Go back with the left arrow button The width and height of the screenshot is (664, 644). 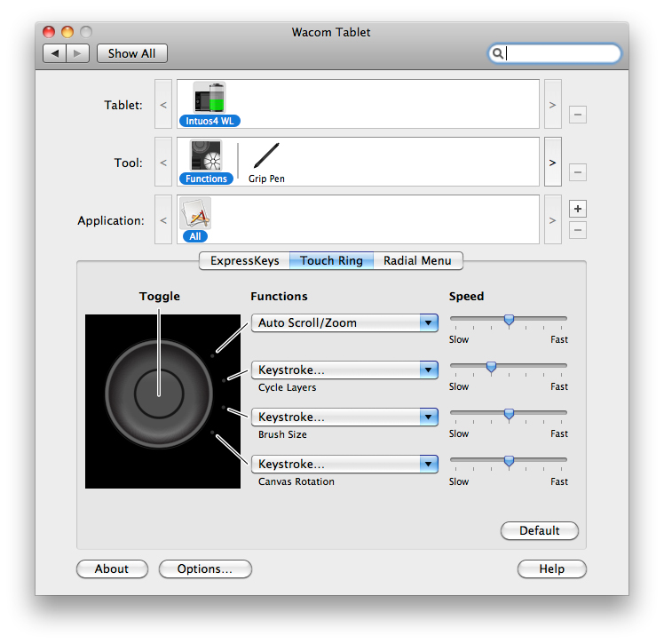[55, 53]
